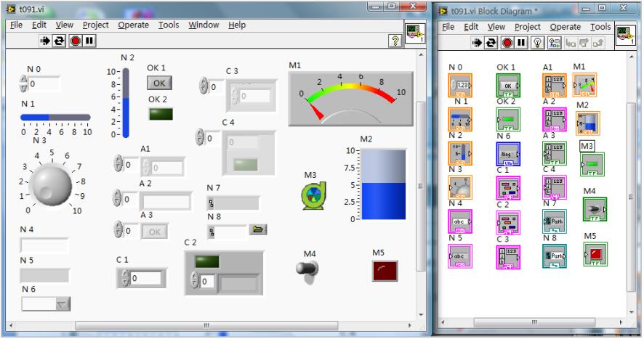Viewport: 644px width, 339px height.
Task: Click inside the N 4 string input field
Action: (45, 245)
